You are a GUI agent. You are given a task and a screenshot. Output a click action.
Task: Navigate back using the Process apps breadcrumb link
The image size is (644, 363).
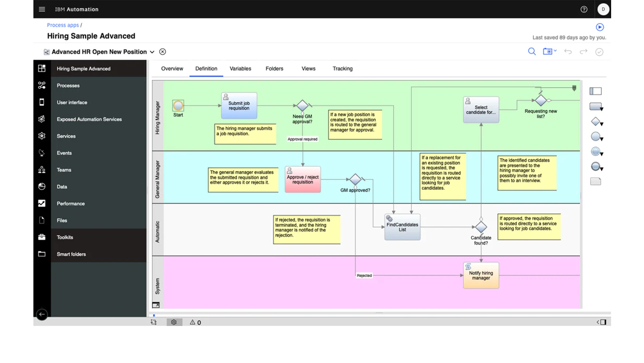tap(63, 25)
